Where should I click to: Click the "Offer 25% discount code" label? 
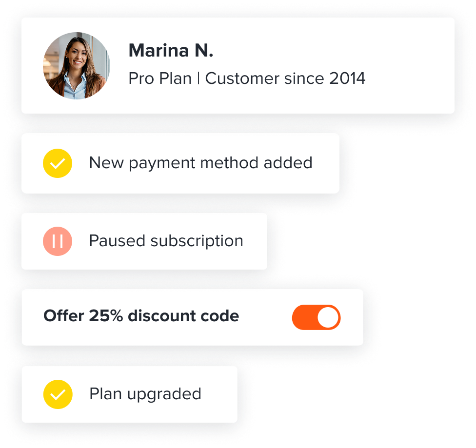[x=141, y=316]
